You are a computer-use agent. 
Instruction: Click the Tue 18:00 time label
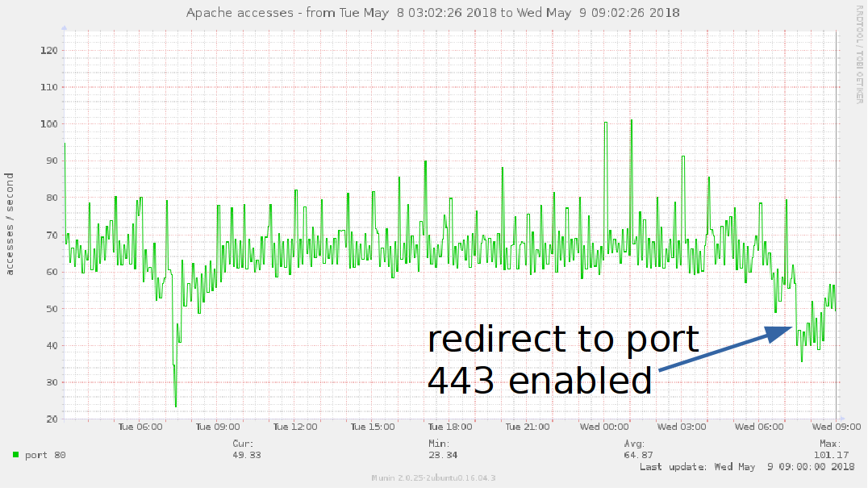click(449, 427)
